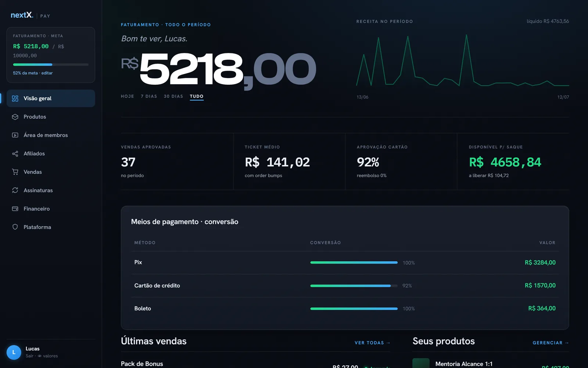
Task: Click the Assinaturas refresh icon
Action: (15, 190)
